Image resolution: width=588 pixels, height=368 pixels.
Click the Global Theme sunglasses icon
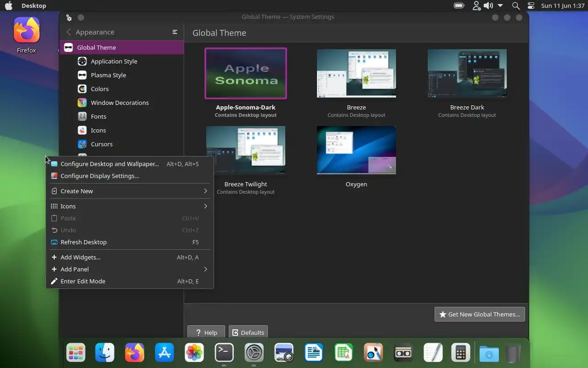68,47
